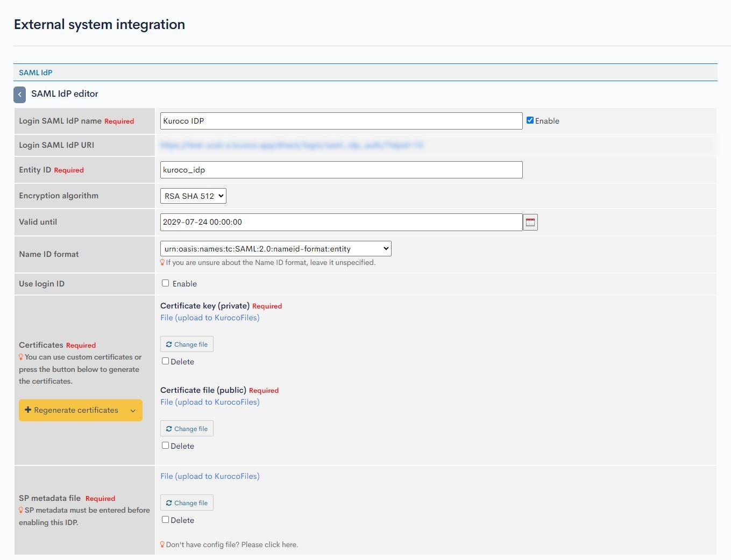Enable the Use login ID checkbox
Viewport: 731px width, 560px height.
click(166, 283)
